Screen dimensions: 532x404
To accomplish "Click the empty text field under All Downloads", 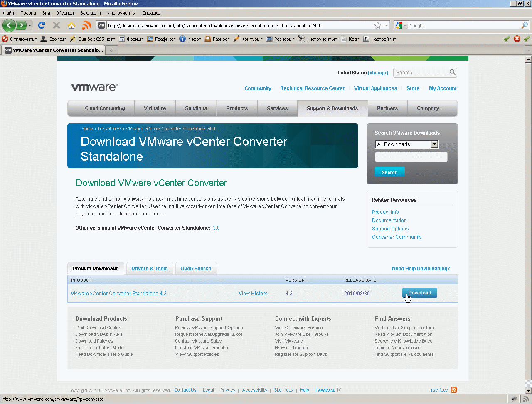I will coord(411,157).
